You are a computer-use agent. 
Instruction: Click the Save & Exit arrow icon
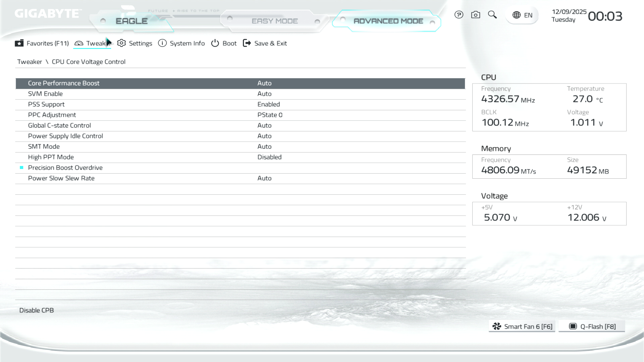(247, 43)
